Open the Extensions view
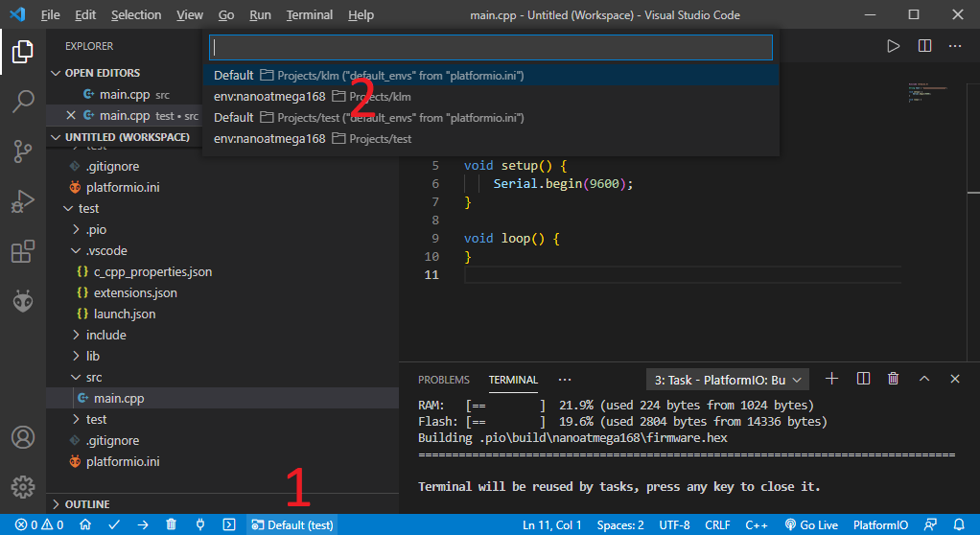 point(22,251)
